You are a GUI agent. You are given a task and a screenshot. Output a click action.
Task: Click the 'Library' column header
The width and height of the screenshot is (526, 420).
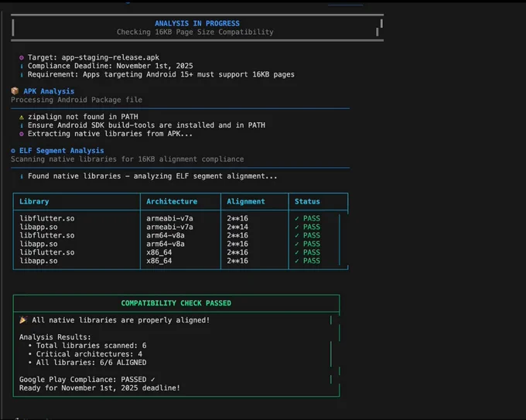[34, 201]
